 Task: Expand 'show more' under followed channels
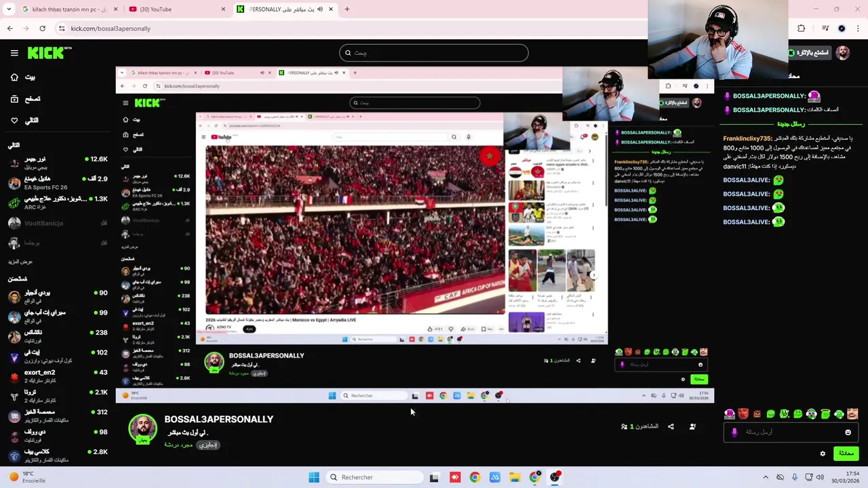20,262
